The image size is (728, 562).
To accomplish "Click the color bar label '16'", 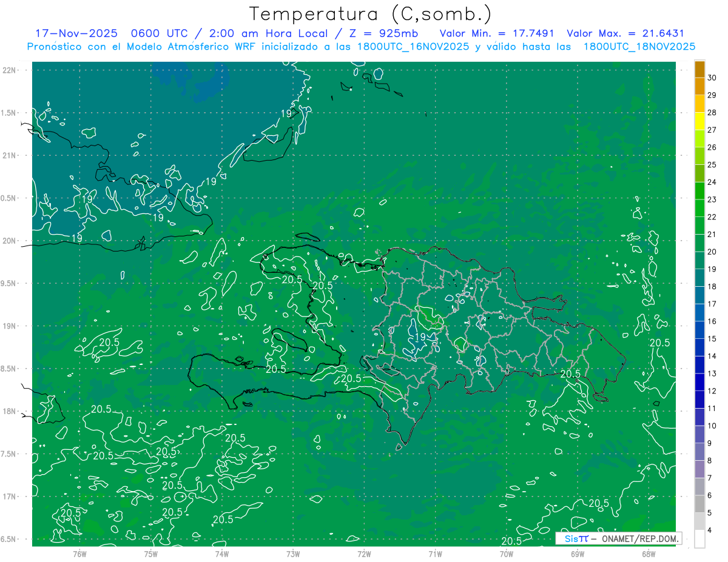I will pos(712,321).
